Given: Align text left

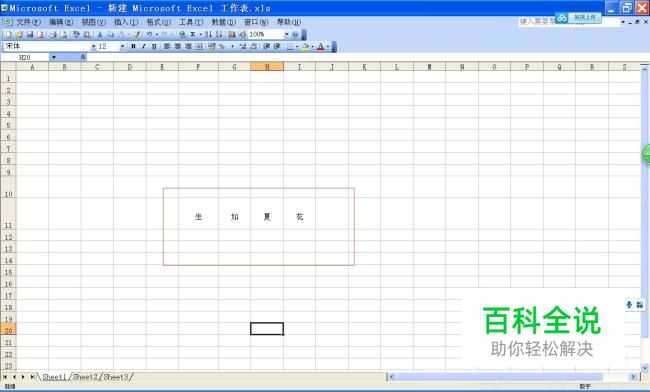Looking at the screenshot, I should (x=167, y=46).
